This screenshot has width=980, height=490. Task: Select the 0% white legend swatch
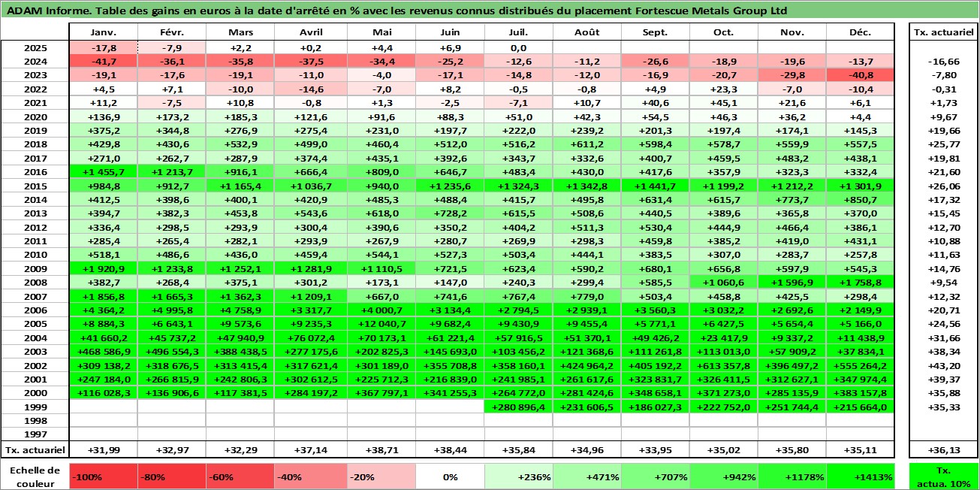coord(450,476)
